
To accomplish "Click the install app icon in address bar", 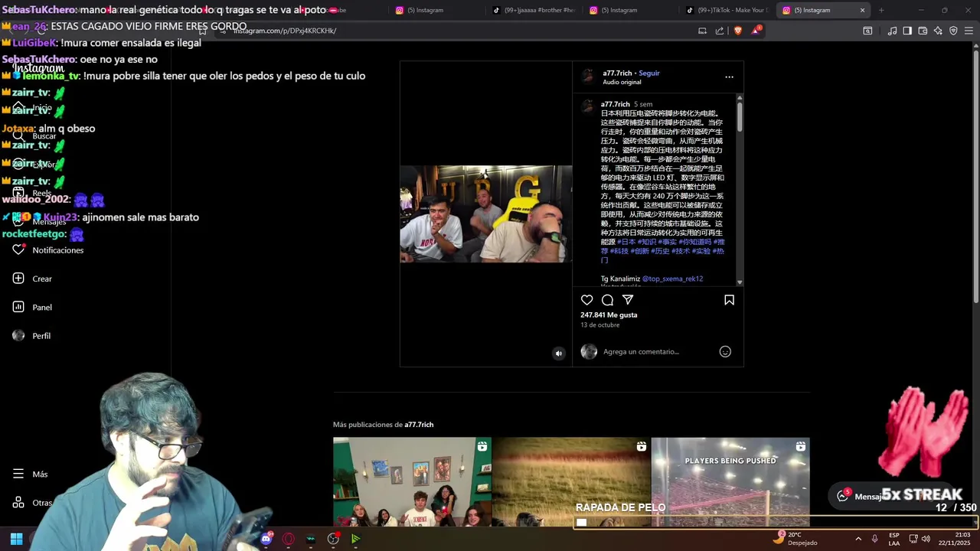I will 702,31.
